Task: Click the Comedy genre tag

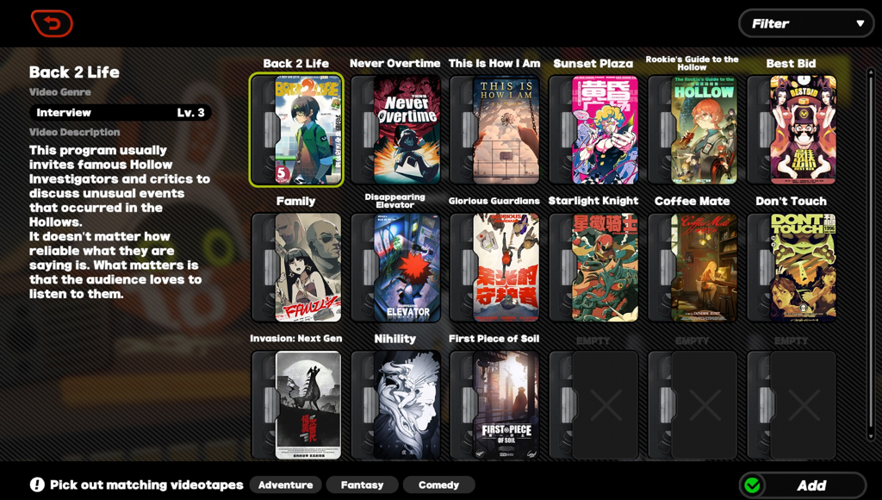Action: [438, 485]
